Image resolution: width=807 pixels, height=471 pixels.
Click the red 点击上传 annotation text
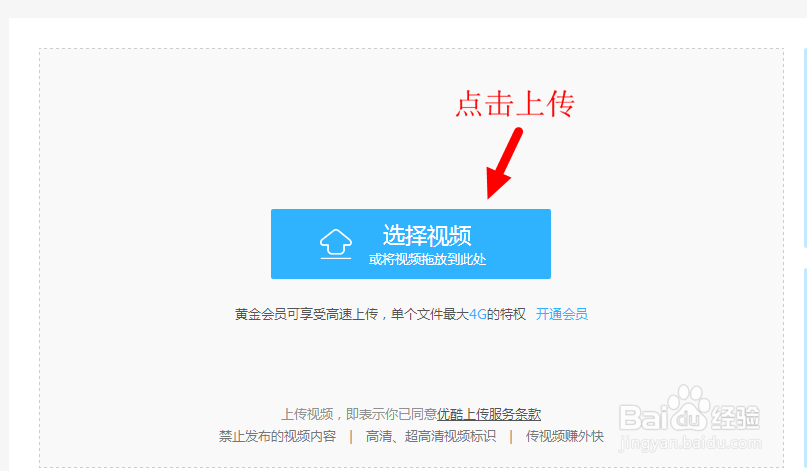(x=515, y=103)
